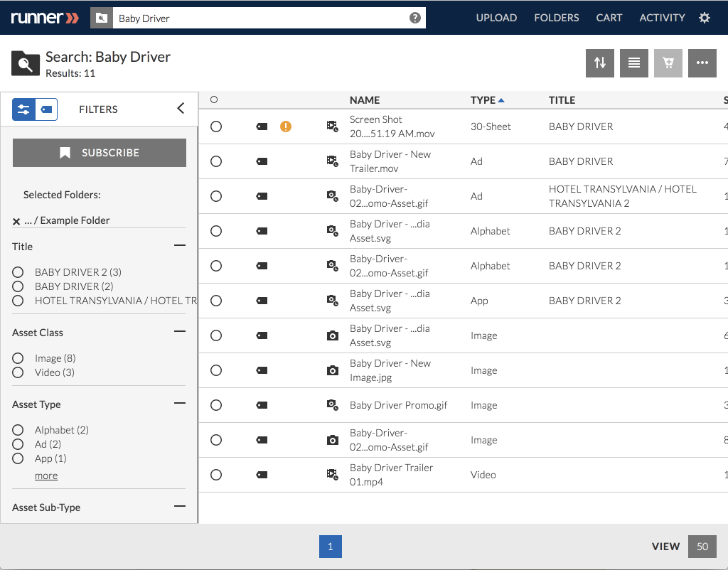Sort by TYPE column header
This screenshot has width=728, height=570.
tap(487, 100)
